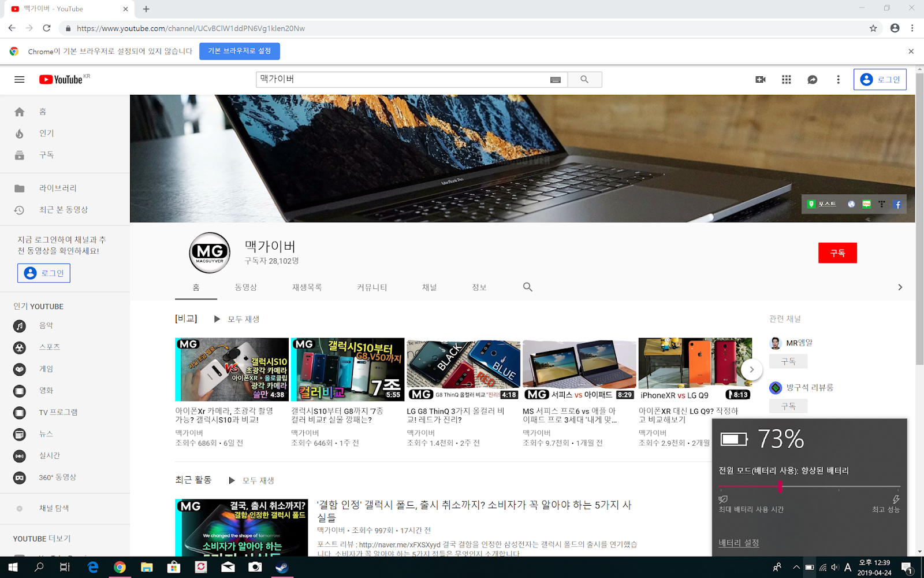Click 기본 브라우저로 설정 button

[x=240, y=51]
